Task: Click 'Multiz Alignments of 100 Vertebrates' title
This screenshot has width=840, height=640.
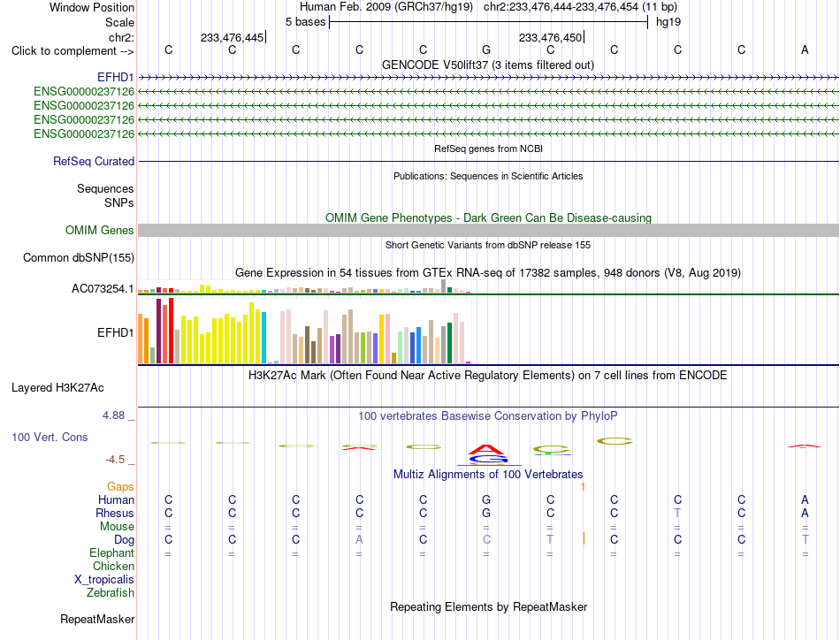Action: (488, 474)
